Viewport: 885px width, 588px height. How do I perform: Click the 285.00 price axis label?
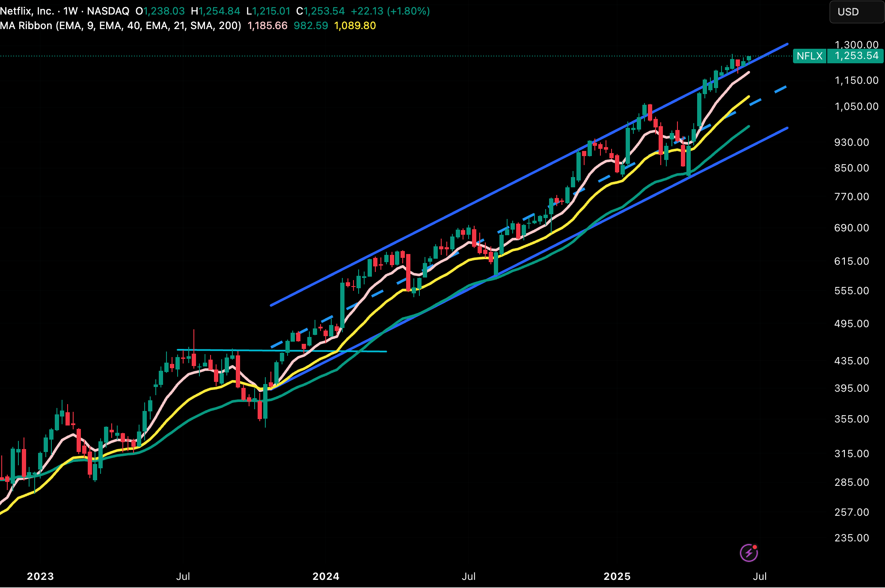[x=852, y=482]
